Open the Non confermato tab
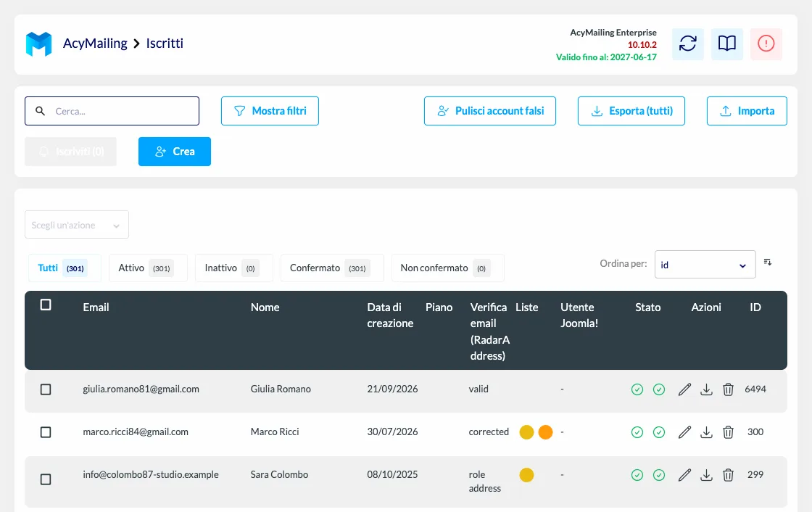 click(447, 268)
